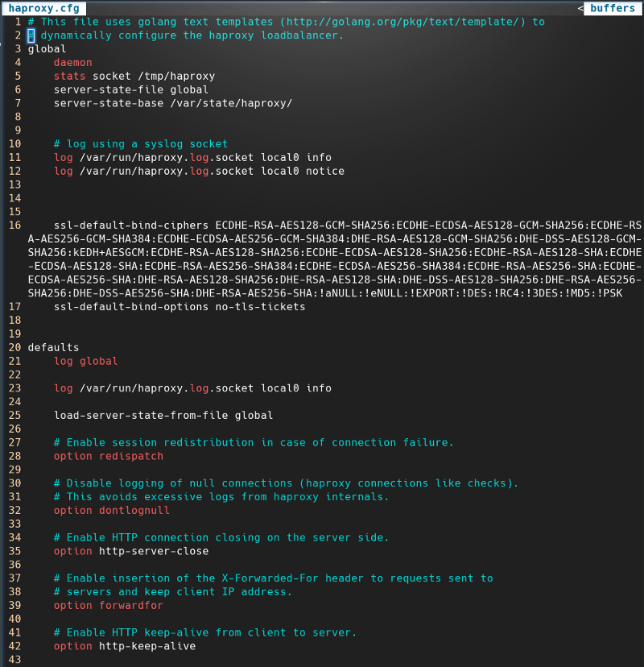
Task: Click line number 16 in gutter
Action: pyautogui.click(x=14, y=226)
